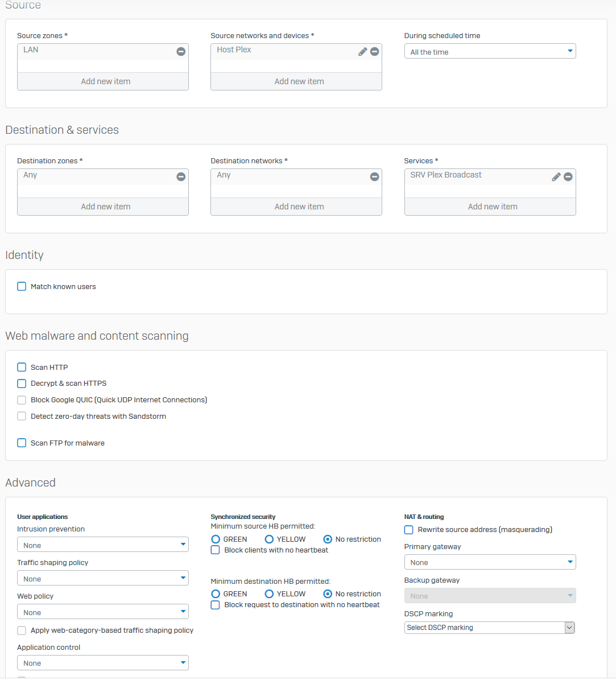
Task: Check the Scan HTTP option
Action: click(x=22, y=367)
